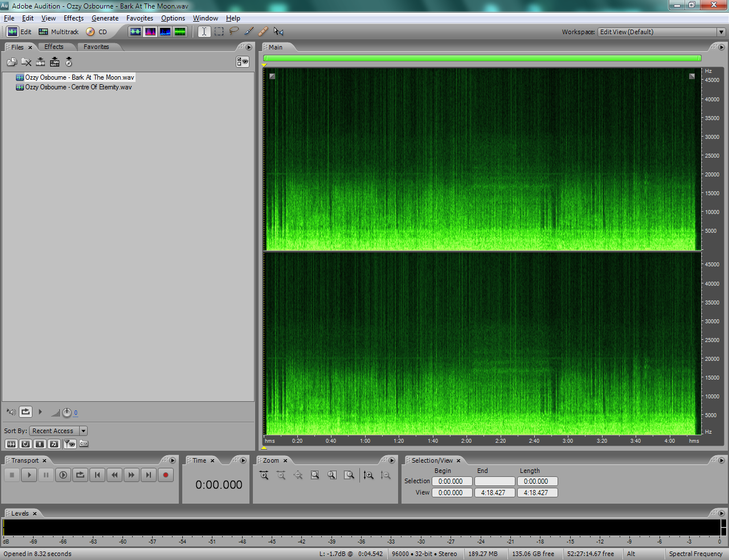Viewport: 729px width, 560px height.
Task: Adjust the preview volume knob in Files panel
Action: point(67,413)
